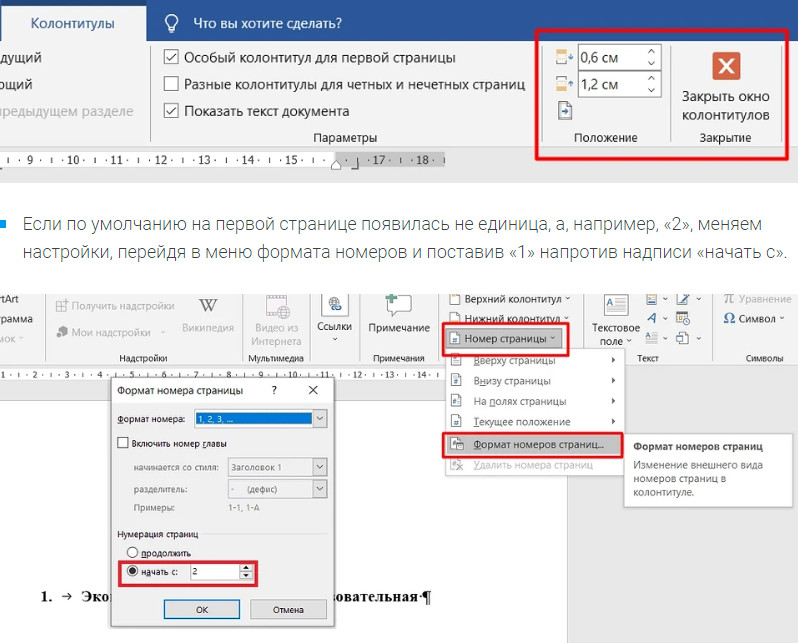Click the Текстовое поле (Text Box) icon
The image size is (798, 643).
click(x=616, y=306)
